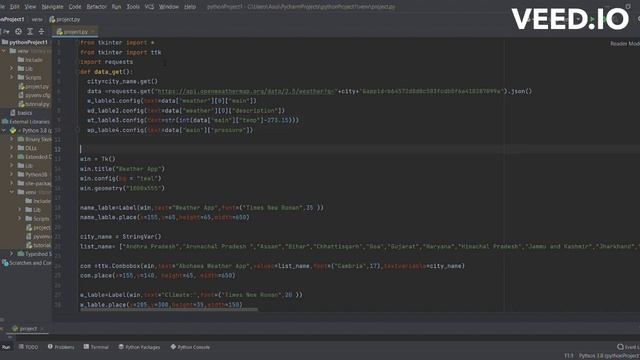
Task: Open the Code menu
Action: pyautogui.click(x=75, y=7)
